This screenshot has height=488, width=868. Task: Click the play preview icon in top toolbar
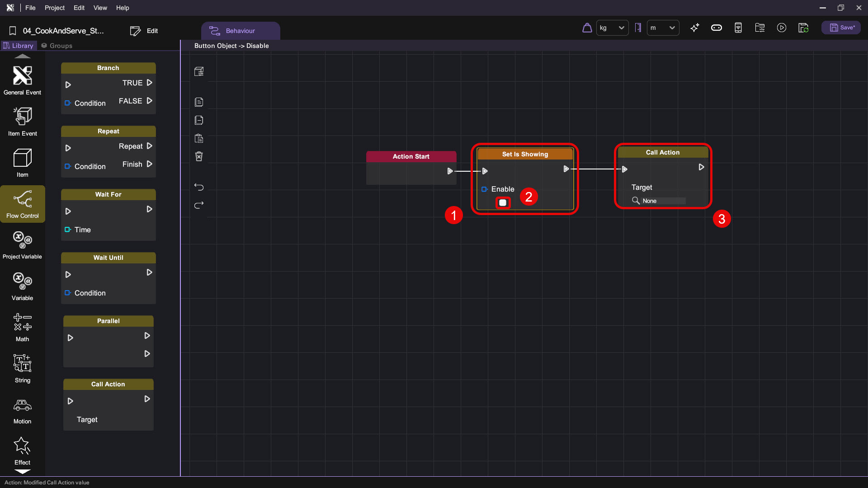pyautogui.click(x=781, y=28)
